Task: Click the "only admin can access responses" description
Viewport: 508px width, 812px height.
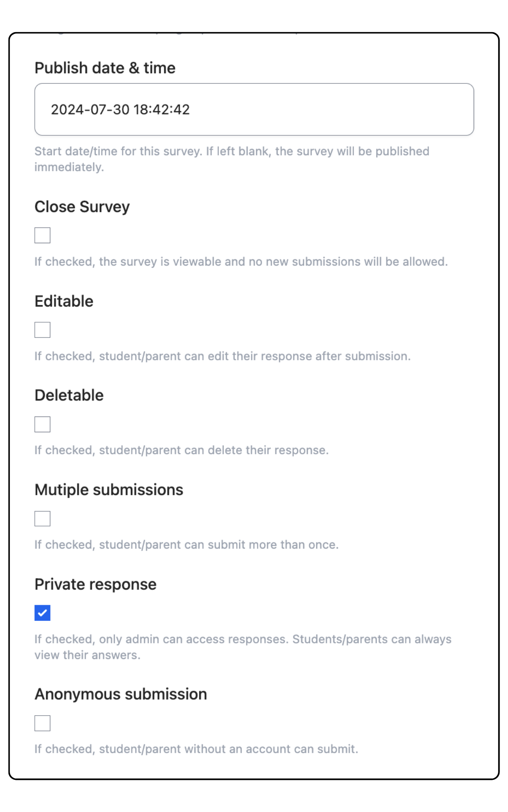Action: [x=194, y=639]
